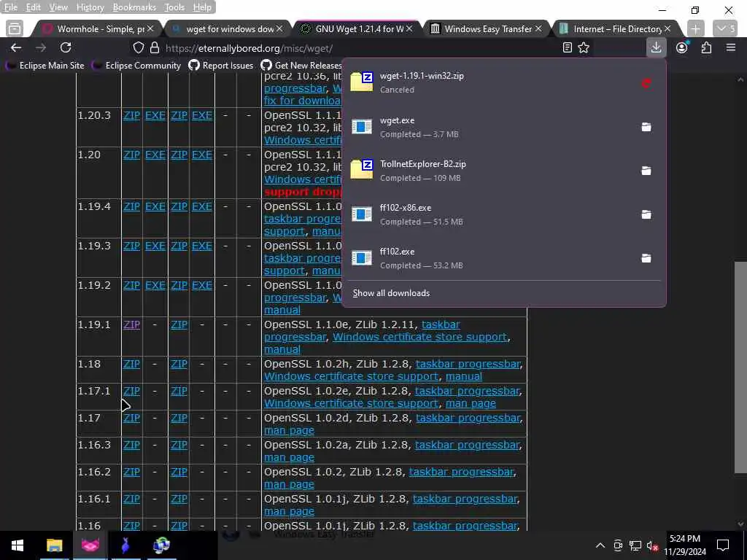This screenshot has height=560, width=747.
Task: Open the View menu
Action: 58,7
